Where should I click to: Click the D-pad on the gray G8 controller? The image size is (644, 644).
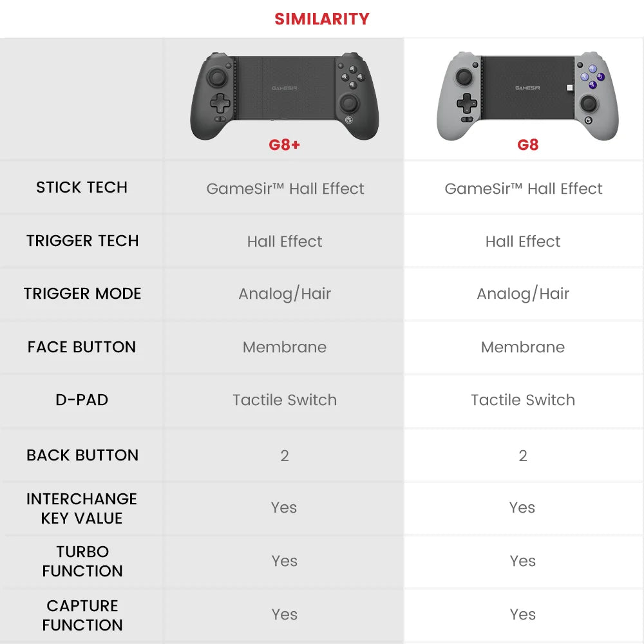(466, 102)
